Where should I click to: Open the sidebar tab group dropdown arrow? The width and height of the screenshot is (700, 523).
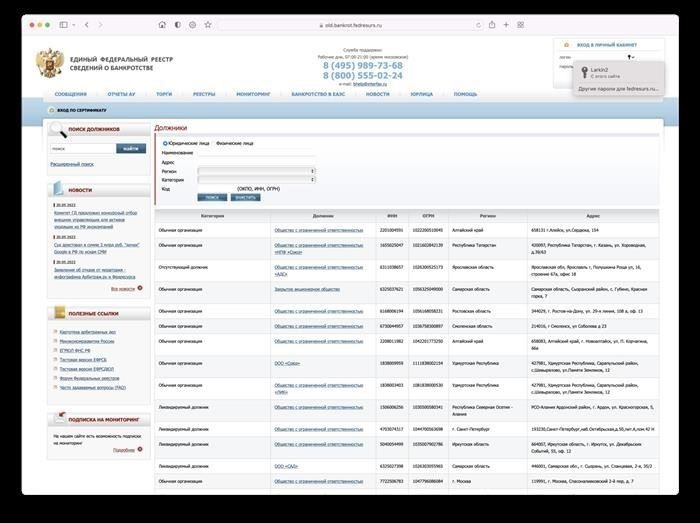point(74,25)
